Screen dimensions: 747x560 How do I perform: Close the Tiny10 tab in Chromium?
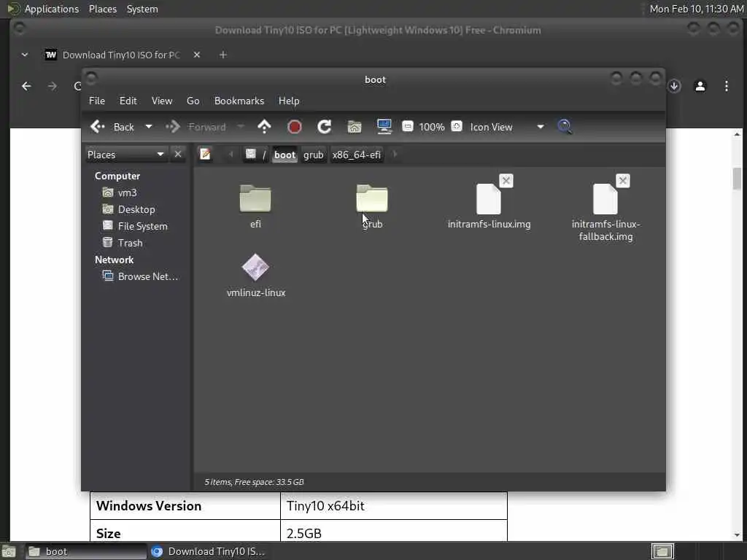[197, 55]
